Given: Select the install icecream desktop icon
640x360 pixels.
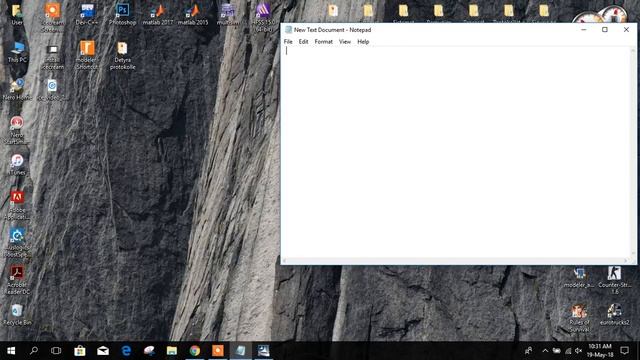Looking at the screenshot, I should pyautogui.click(x=52, y=56).
